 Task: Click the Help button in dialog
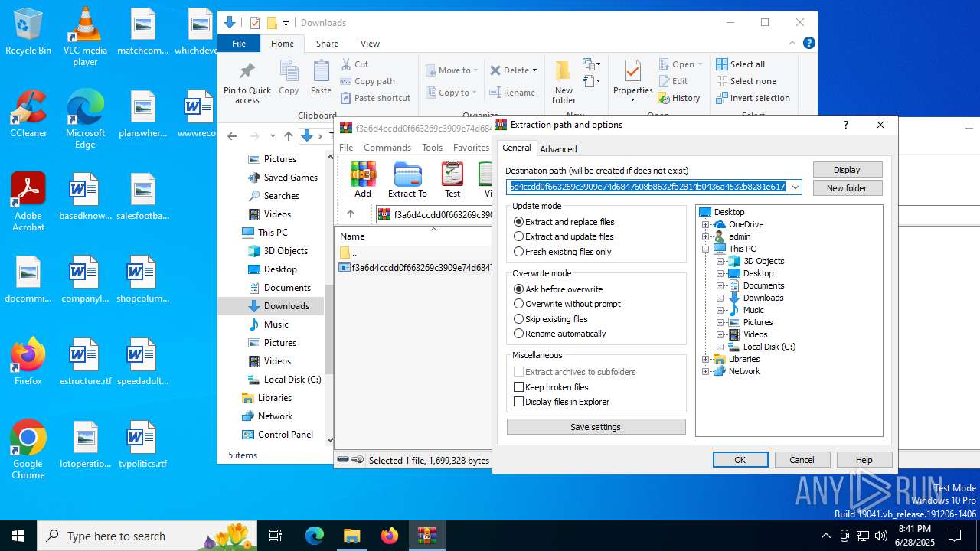pos(864,460)
